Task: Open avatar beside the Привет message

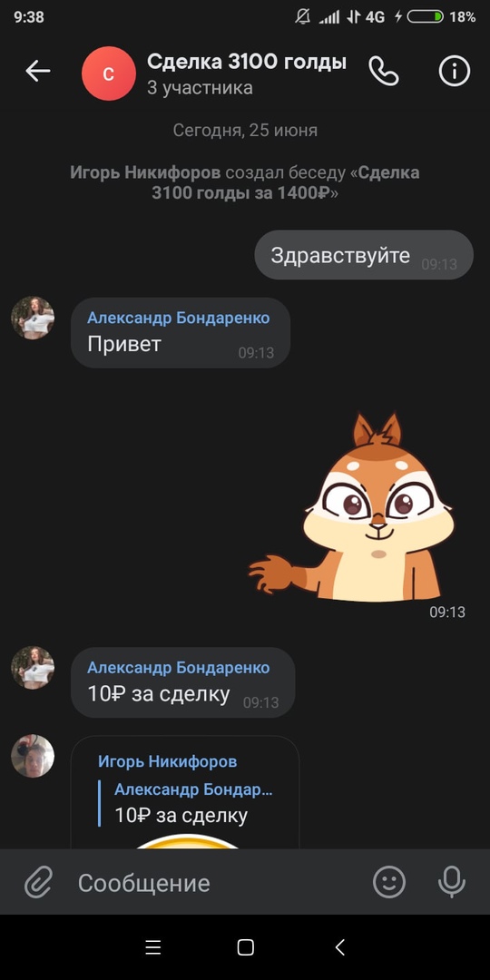Action: [33, 318]
